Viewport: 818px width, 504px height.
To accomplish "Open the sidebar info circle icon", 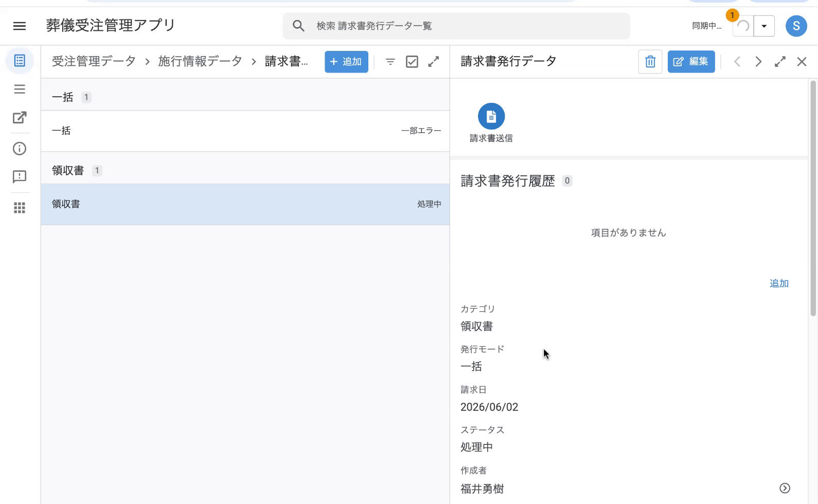I will pos(20,149).
